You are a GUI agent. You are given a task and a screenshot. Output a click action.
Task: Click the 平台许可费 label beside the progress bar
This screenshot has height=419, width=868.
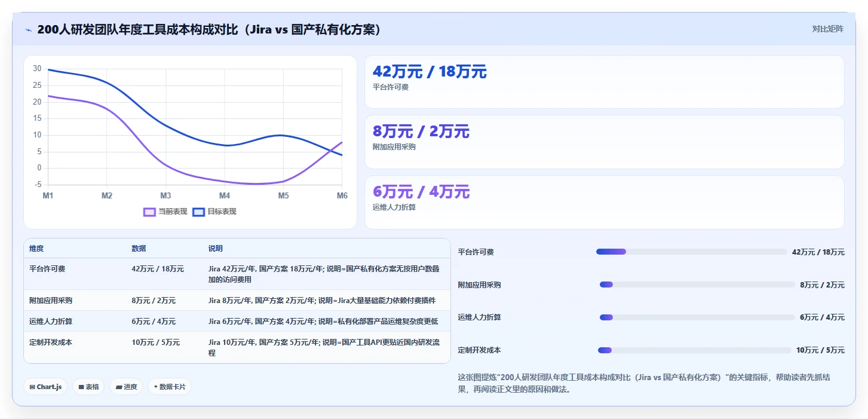476,252
